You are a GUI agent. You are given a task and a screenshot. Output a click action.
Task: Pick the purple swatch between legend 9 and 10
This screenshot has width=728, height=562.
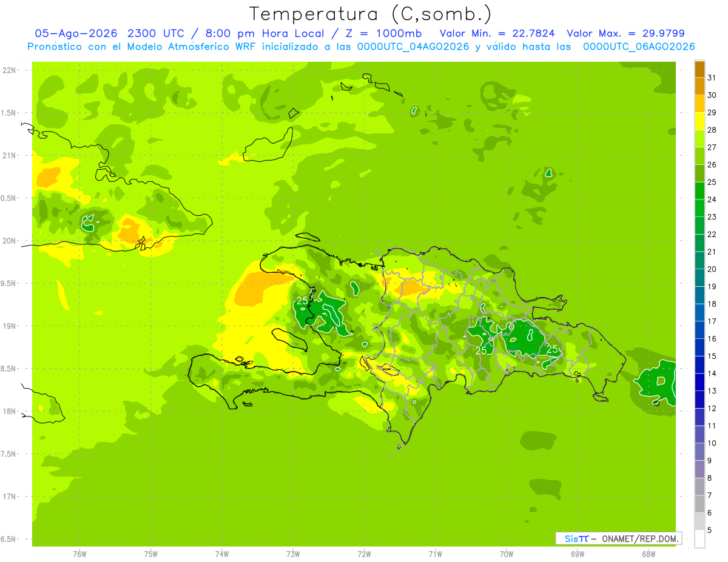tap(699, 452)
